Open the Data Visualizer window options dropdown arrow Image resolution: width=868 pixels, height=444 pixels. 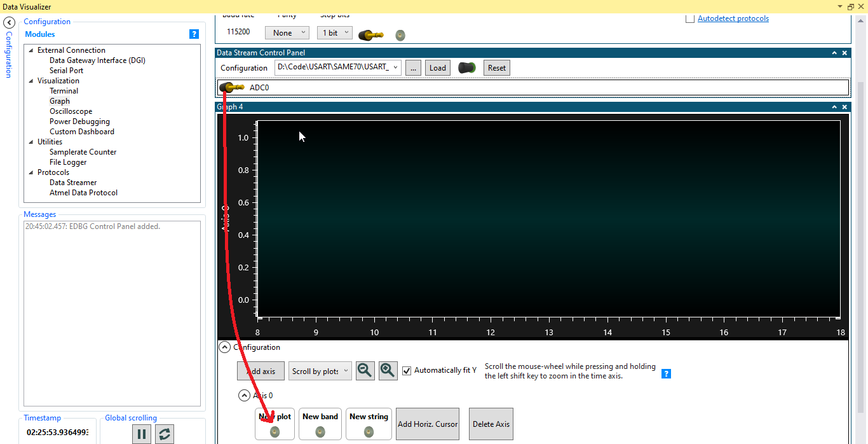click(x=841, y=6)
